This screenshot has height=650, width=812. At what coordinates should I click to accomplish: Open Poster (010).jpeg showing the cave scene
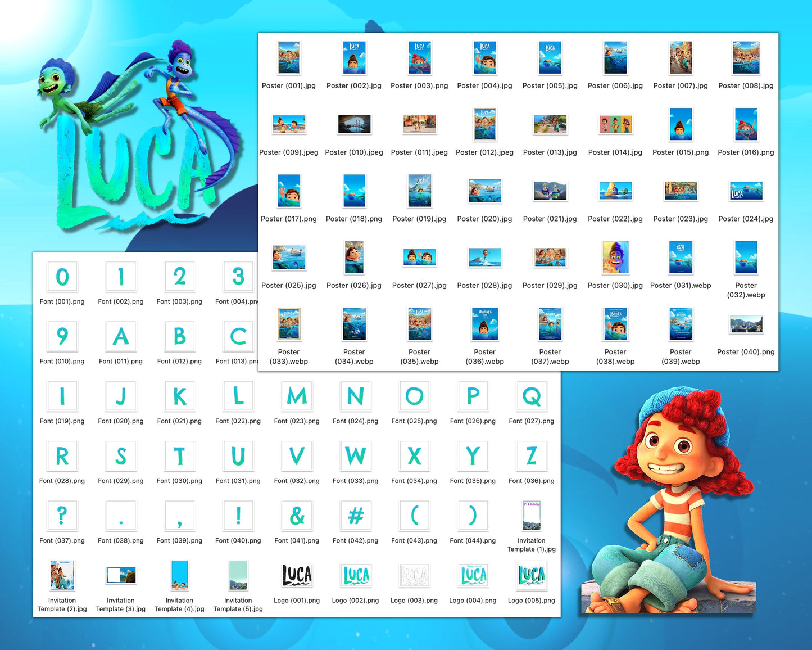tap(354, 124)
